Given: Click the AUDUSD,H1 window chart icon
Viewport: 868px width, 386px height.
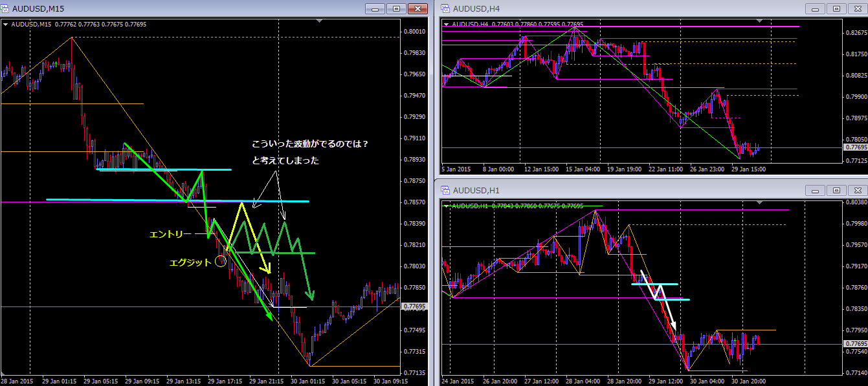Looking at the screenshot, I should pyautogui.click(x=445, y=191).
